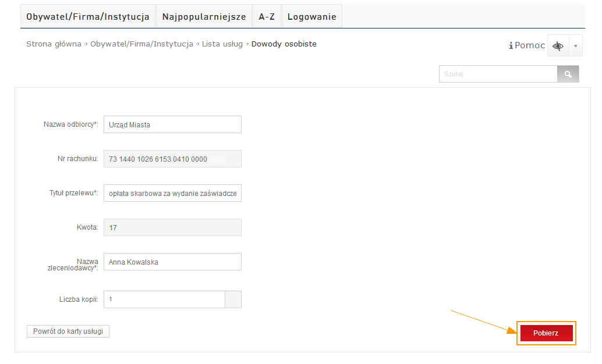Open Lista usług breadcrumb link
The height and width of the screenshot is (364, 602).
click(x=222, y=44)
